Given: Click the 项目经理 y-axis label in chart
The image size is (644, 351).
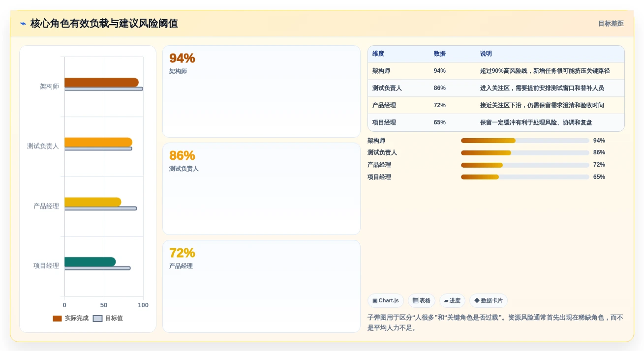Looking at the screenshot, I should [46, 266].
